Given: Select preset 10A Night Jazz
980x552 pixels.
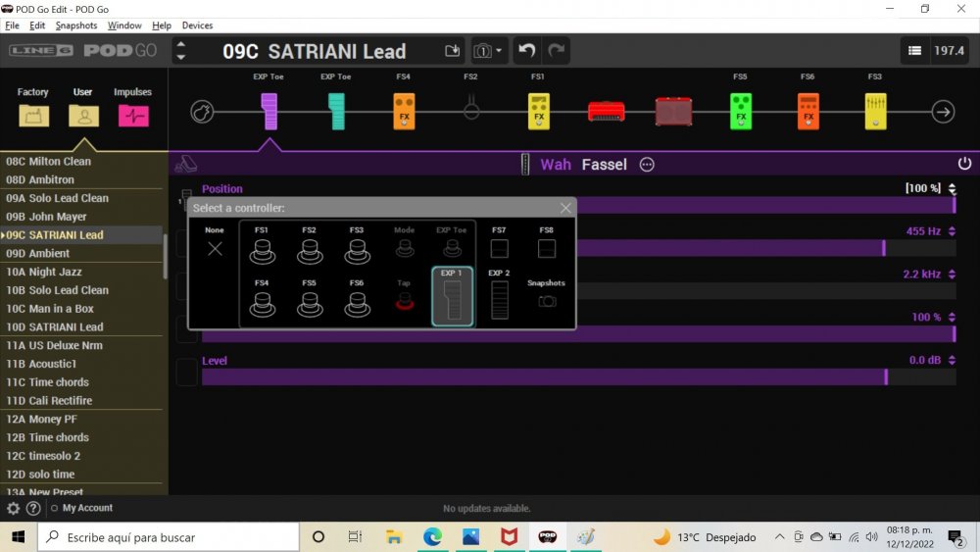Looking at the screenshot, I should tap(57, 272).
